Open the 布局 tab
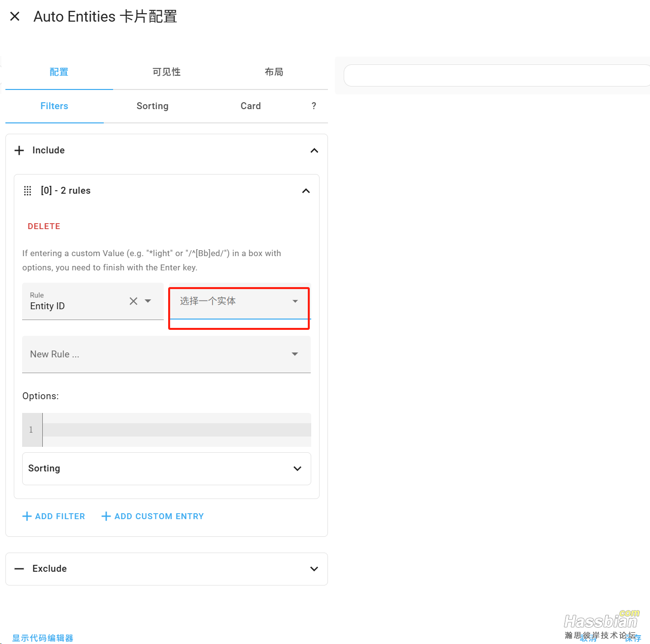650x644 pixels. tap(274, 72)
